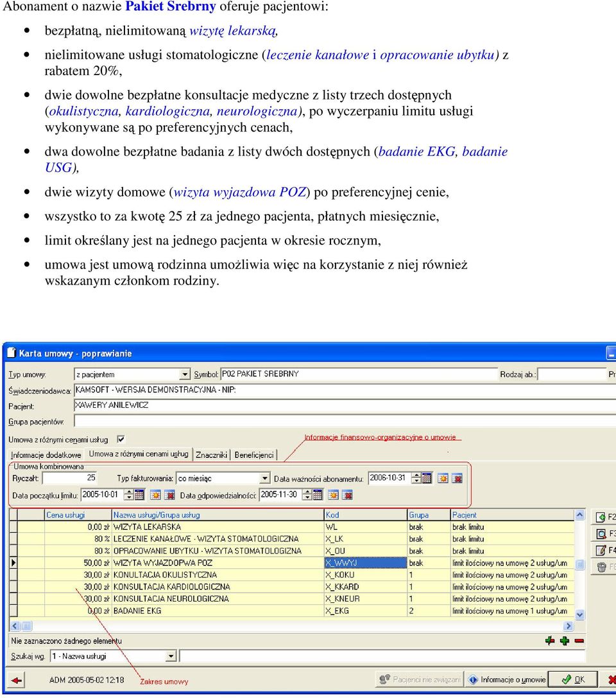Click horizontal scrollbar right arrow
616x698 pixels.
coord(569,626)
